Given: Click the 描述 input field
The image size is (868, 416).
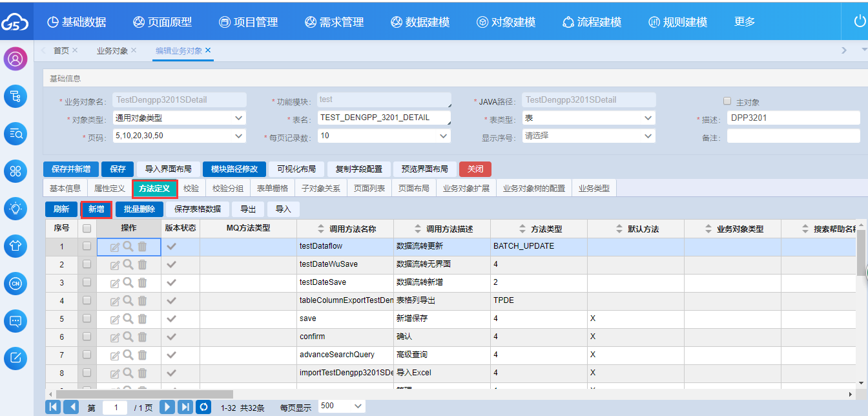Looking at the screenshot, I should click(x=793, y=118).
